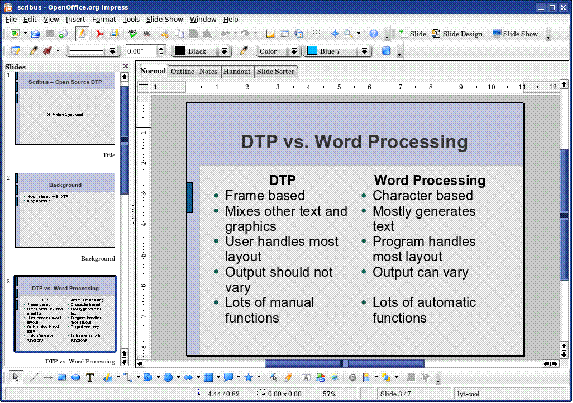Open the Help icon in toolbar
573x403 pixels.
(x=373, y=34)
